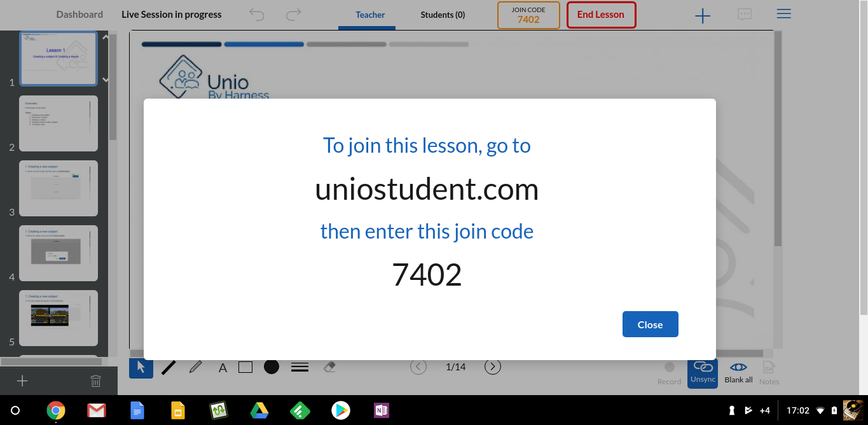Open the line thickness options
The height and width of the screenshot is (425, 868).
[x=300, y=367]
